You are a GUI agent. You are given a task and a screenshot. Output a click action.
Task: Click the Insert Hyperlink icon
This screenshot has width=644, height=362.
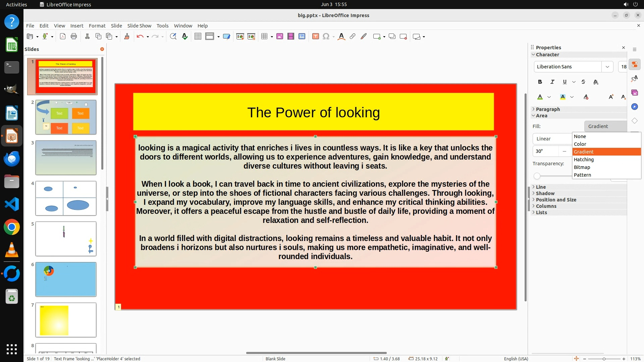click(x=353, y=37)
